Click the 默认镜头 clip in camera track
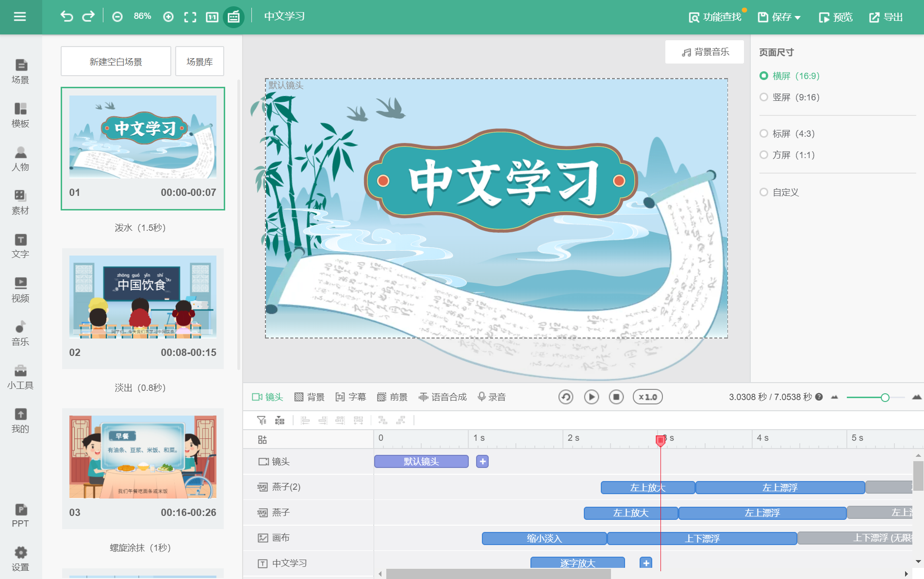This screenshot has width=924, height=579. pyautogui.click(x=421, y=462)
